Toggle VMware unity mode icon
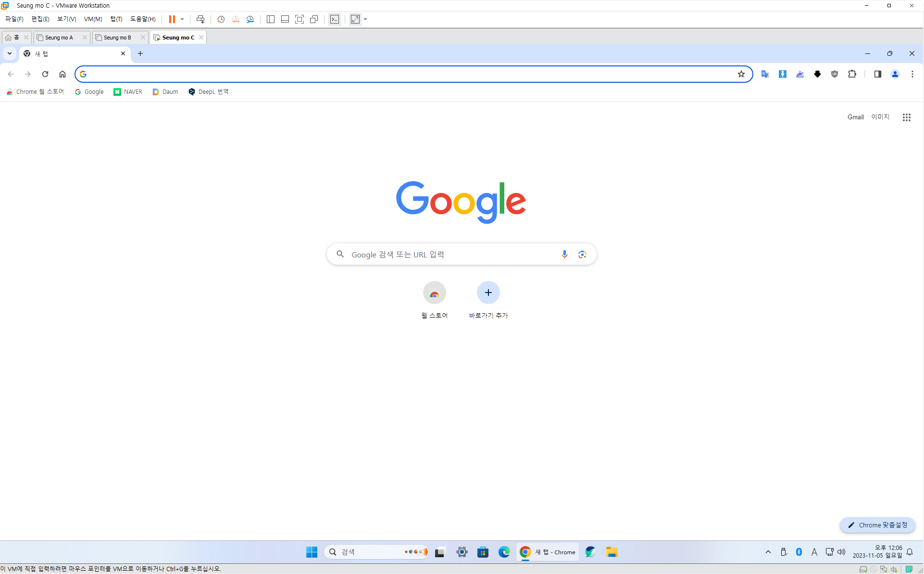This screenshot has height=574, width=924. [x=314, y=19]
